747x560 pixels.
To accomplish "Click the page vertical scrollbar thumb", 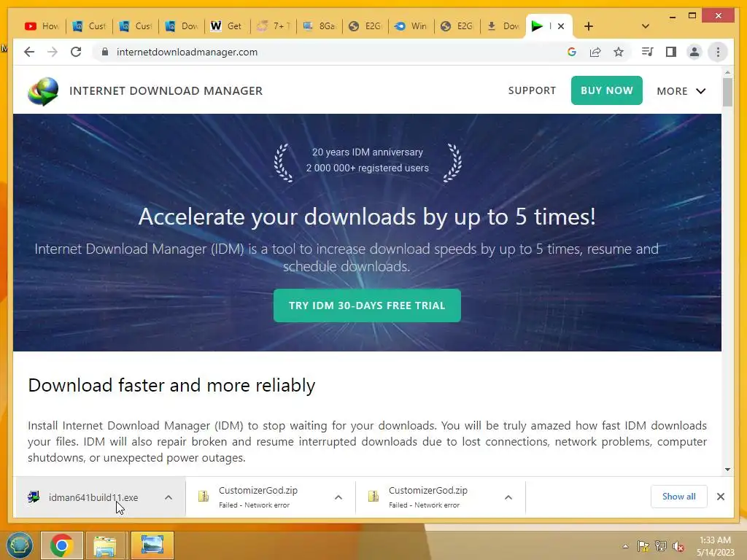I will 727,92.
